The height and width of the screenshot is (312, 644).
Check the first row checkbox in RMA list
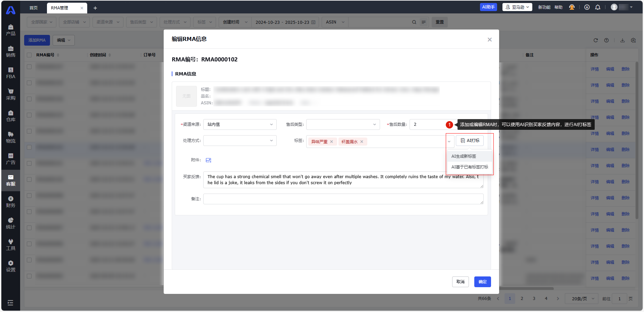tap(29, 67)
